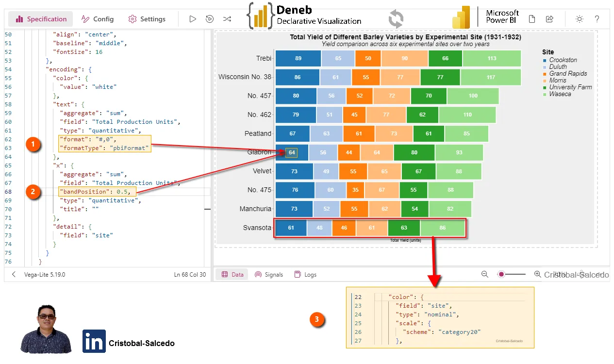Click the LinkedIn logo icon
This screenshot has height=364, width=614.
tap(94, 341)
